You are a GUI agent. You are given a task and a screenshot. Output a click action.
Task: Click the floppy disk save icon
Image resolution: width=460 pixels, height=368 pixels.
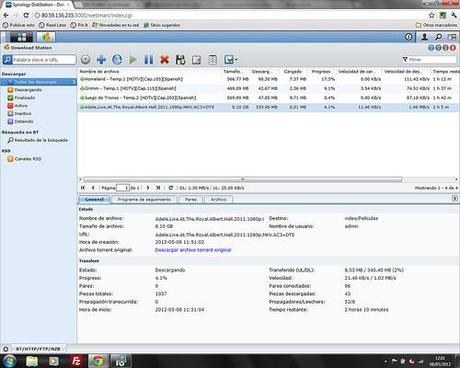(180, 60)
